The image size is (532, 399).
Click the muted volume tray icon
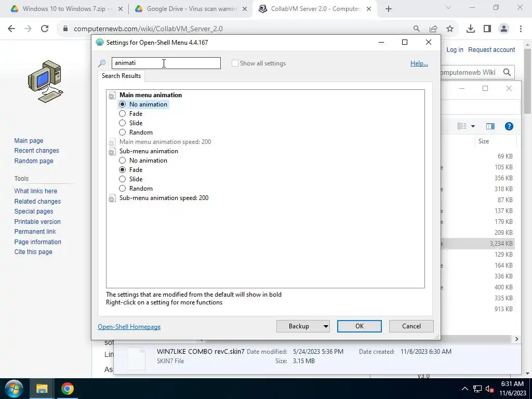tap(489, 389)
